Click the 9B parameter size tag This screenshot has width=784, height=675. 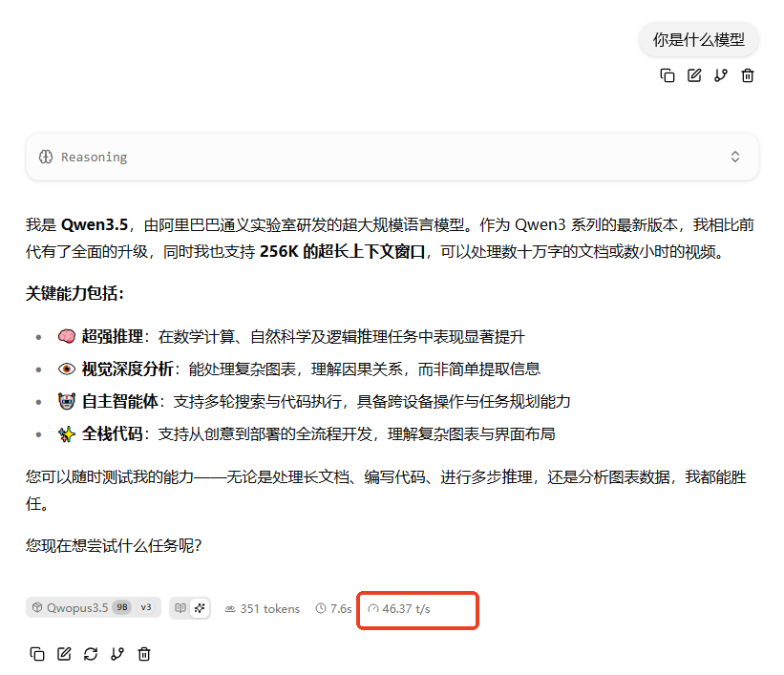point(121,608)
